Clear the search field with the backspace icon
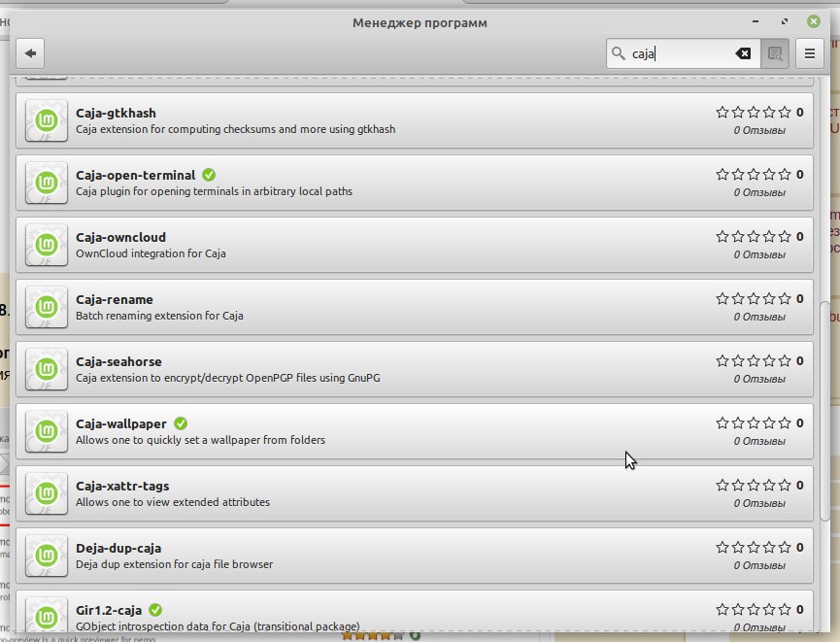 pos(743,53)
